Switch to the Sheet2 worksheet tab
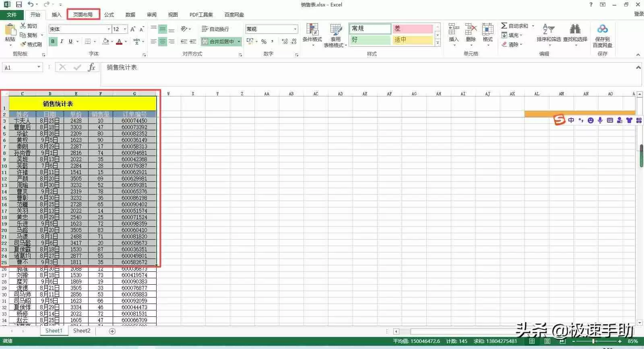This screenshot has height=349, width=644. click(82, 331)
